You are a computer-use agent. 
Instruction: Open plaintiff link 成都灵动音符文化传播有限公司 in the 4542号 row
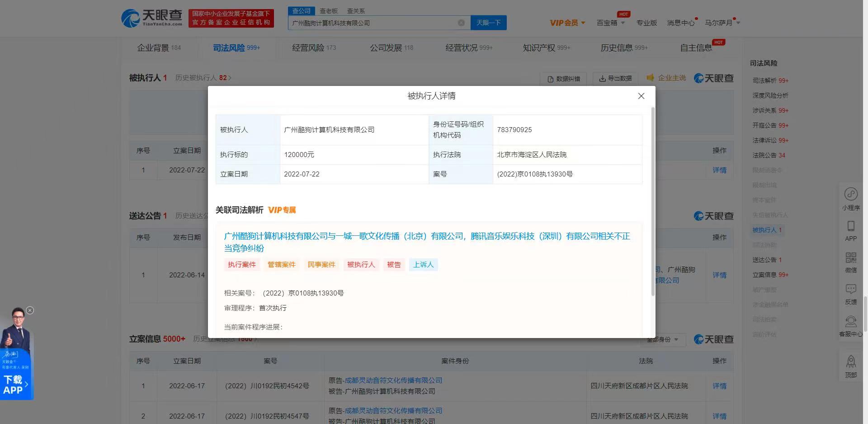(x=393, y=381)
